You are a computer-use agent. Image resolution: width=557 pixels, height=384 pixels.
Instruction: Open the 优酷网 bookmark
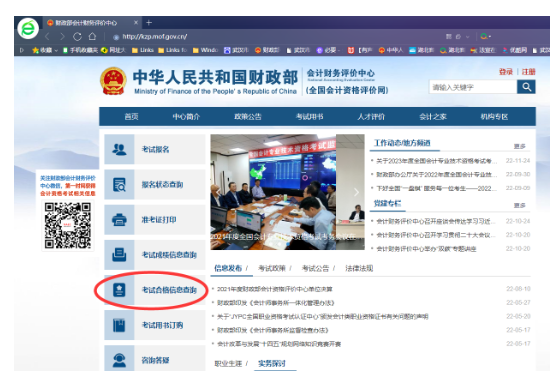tap(515, 50)
